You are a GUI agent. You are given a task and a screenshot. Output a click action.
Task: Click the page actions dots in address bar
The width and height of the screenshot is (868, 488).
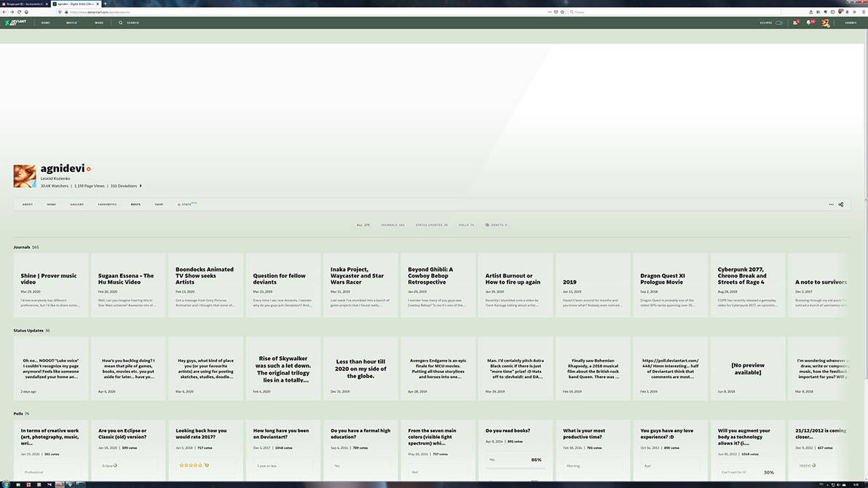pos(549,12)
